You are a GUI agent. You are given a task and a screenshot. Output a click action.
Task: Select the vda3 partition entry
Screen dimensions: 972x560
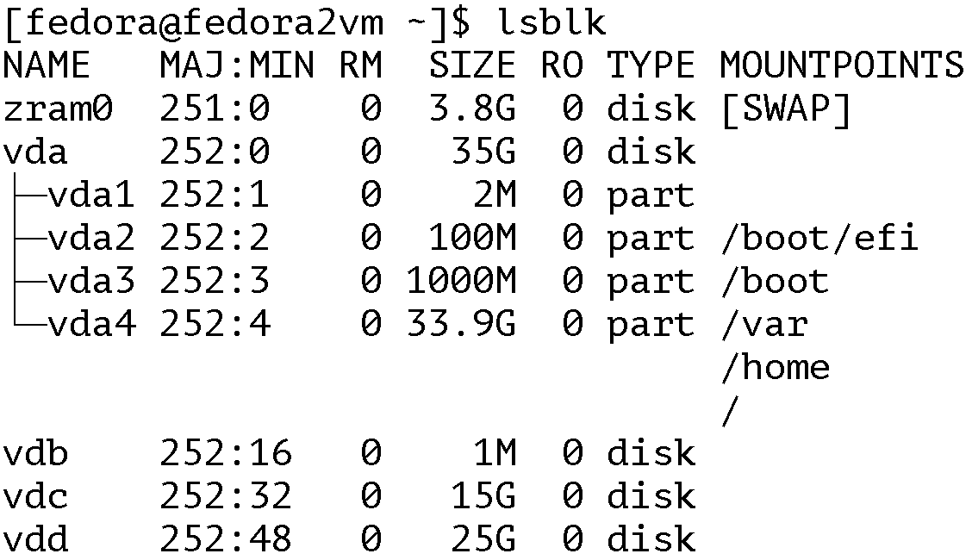(90, 282)
